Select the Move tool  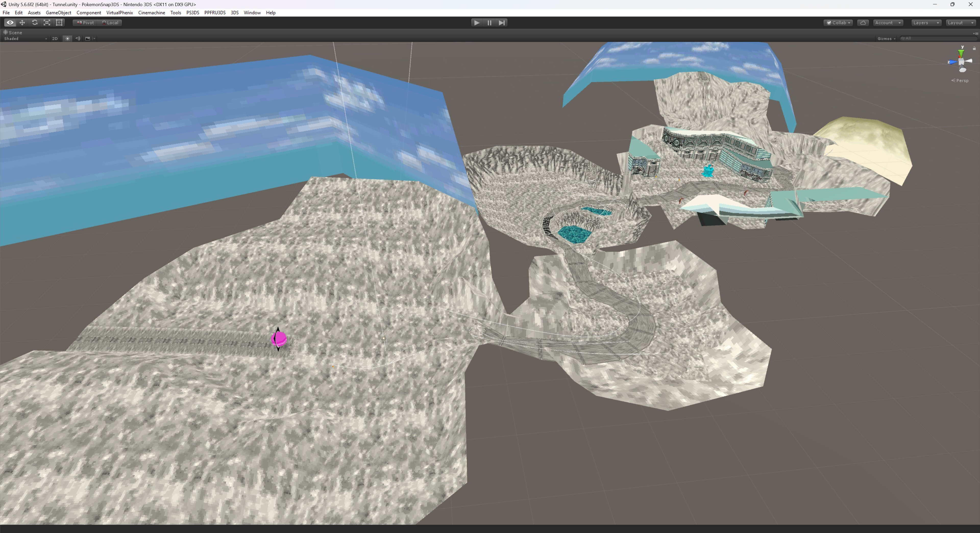[x=22, y=23]
